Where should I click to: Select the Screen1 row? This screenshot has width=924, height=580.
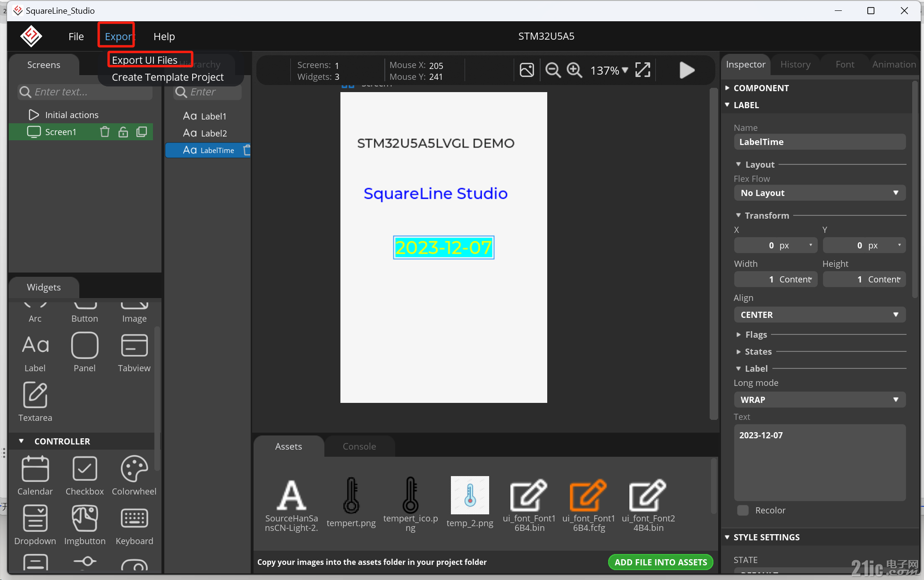pyautogui.click(x=81, y=132)
